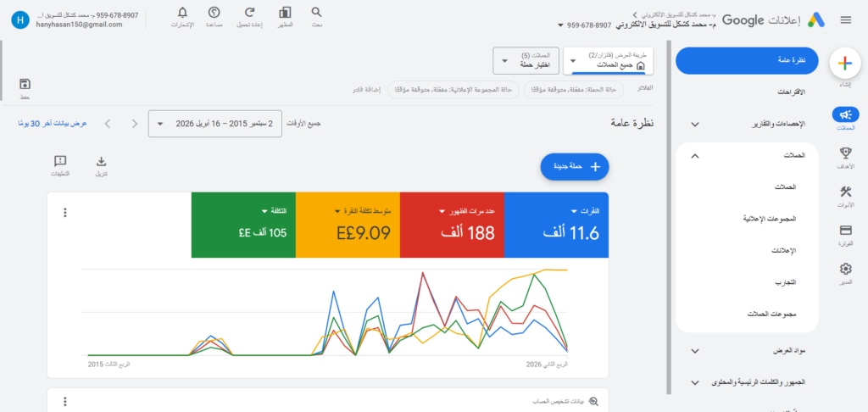Open the date range dropdown
The image size is (868, 412).
tap(216, 124)
